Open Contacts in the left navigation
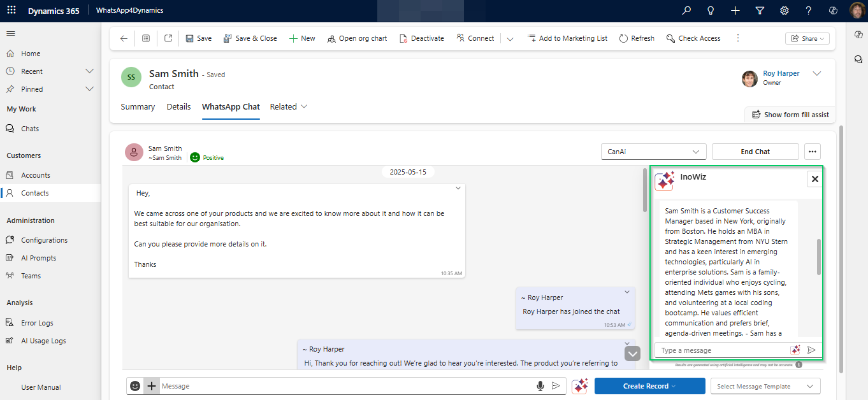Viewport: 868px width, 400px height. pyautogui.click(x=35, y=193)
